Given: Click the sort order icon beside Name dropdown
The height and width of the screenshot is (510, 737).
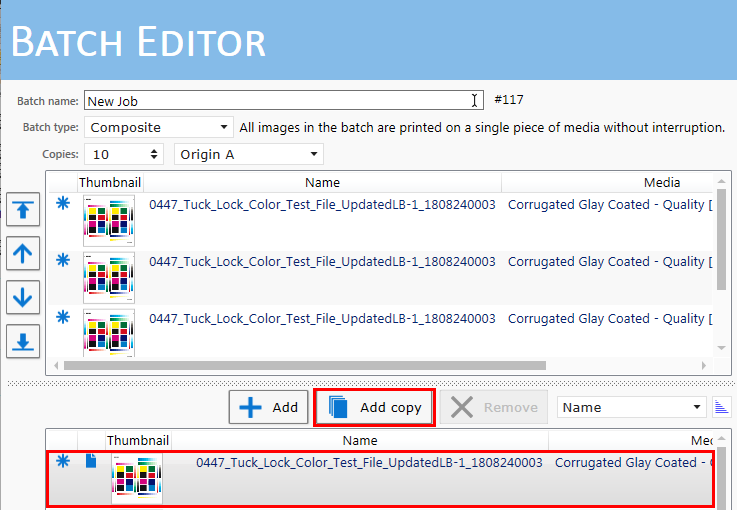Looking at the screenshot, I should click(x=721, y=407).
